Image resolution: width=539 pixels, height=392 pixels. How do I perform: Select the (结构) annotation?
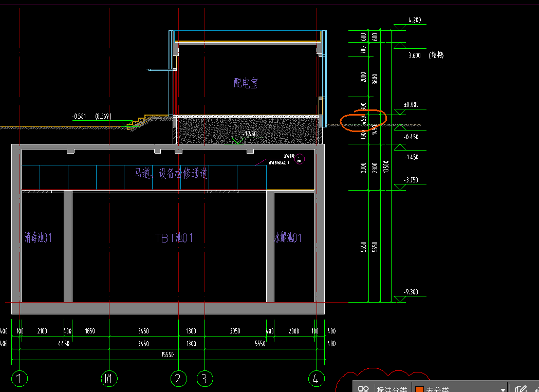[436, 55]
